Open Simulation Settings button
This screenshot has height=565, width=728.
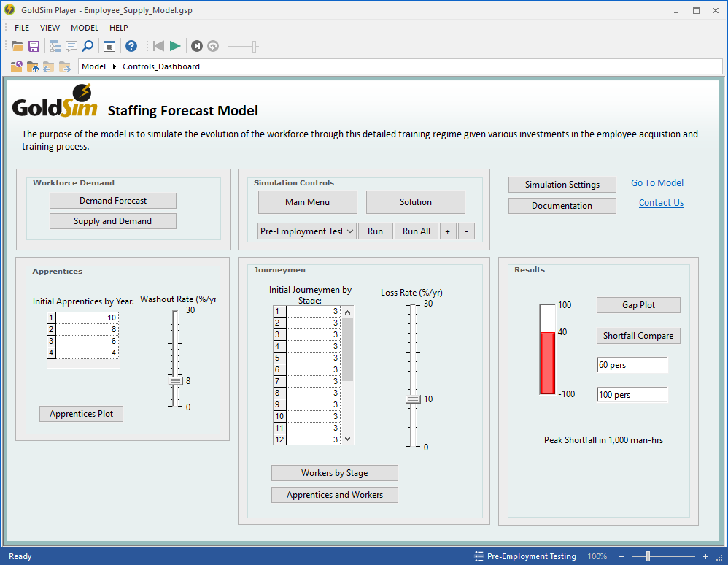pos(562,185)
